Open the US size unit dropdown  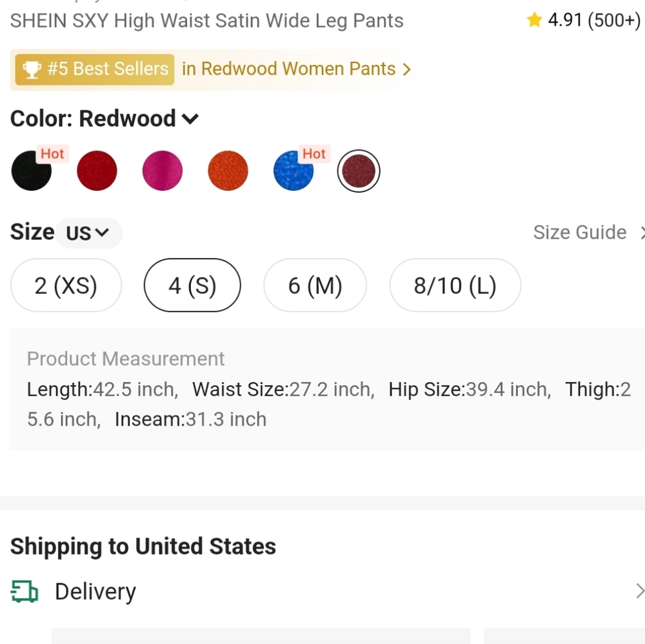click(89, 233)
